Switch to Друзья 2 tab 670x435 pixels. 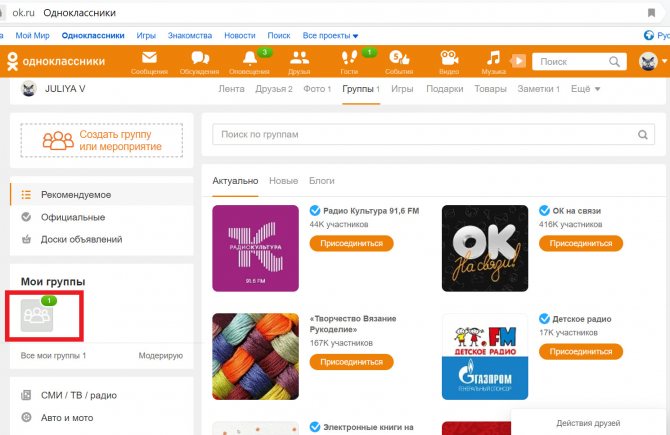(274, 89)
